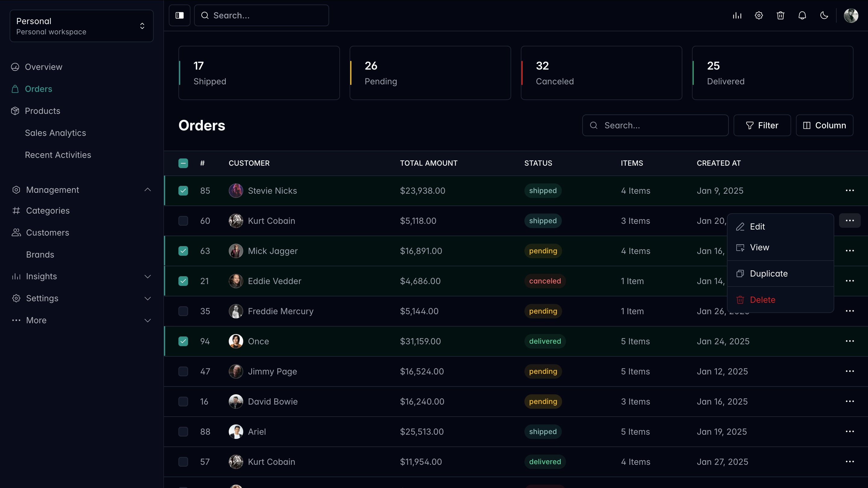Viewport: 868px width, 488px height.
Task: Select the Kurt Cobain order 60 checkbox
Action: tap(183, 221)
